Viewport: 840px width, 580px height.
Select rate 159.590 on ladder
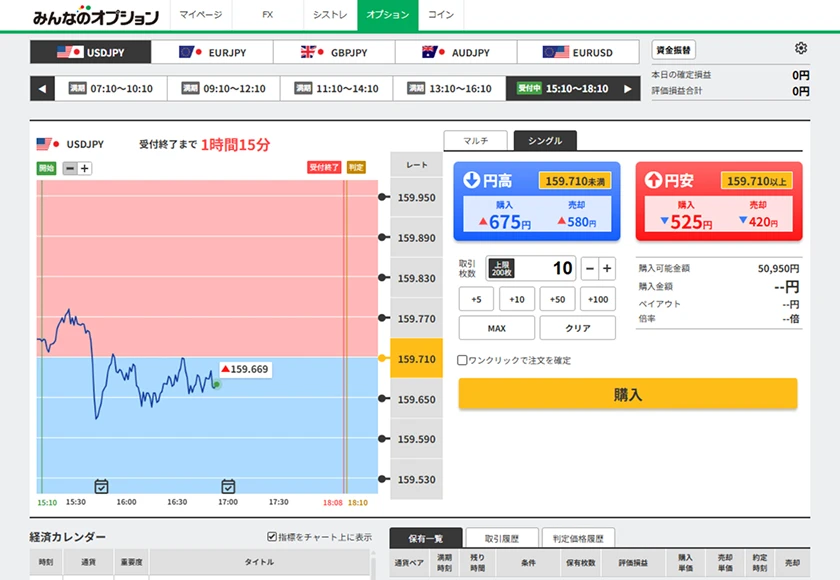(416, 439)
